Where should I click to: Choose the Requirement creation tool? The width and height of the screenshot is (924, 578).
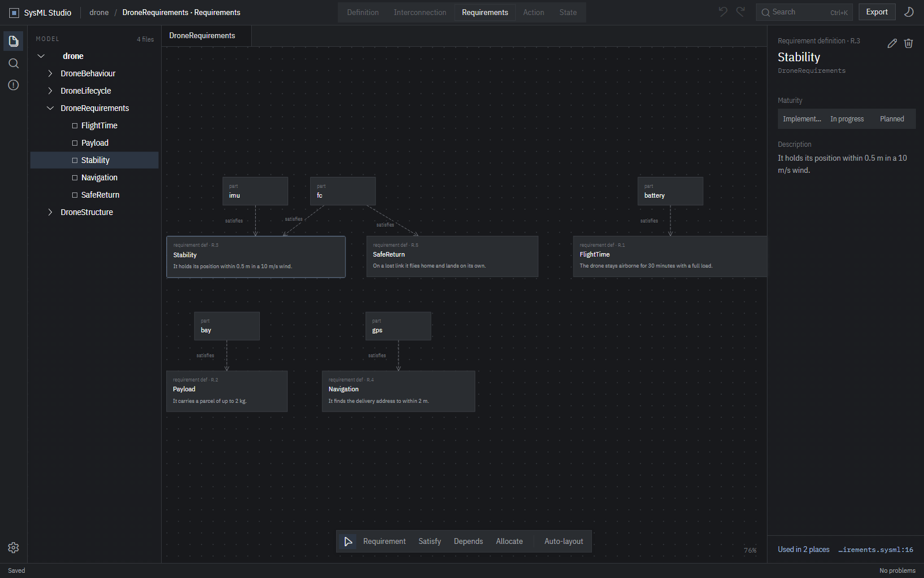385,542
